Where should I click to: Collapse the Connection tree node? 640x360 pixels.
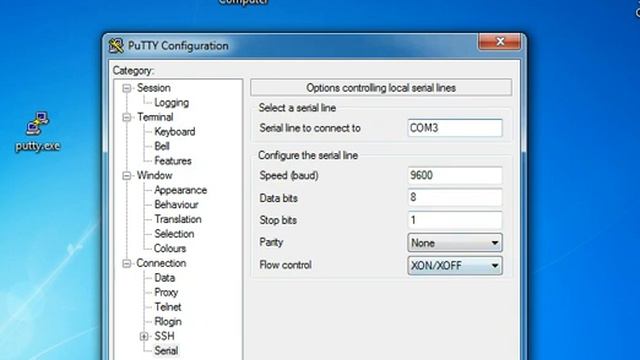[x=127, y=264]
